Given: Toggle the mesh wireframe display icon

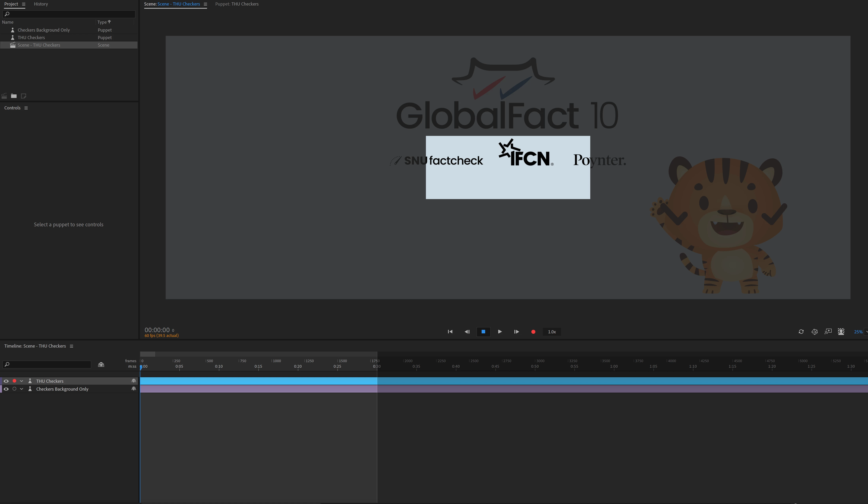Looking at the screenshot, I should point(815,332).
